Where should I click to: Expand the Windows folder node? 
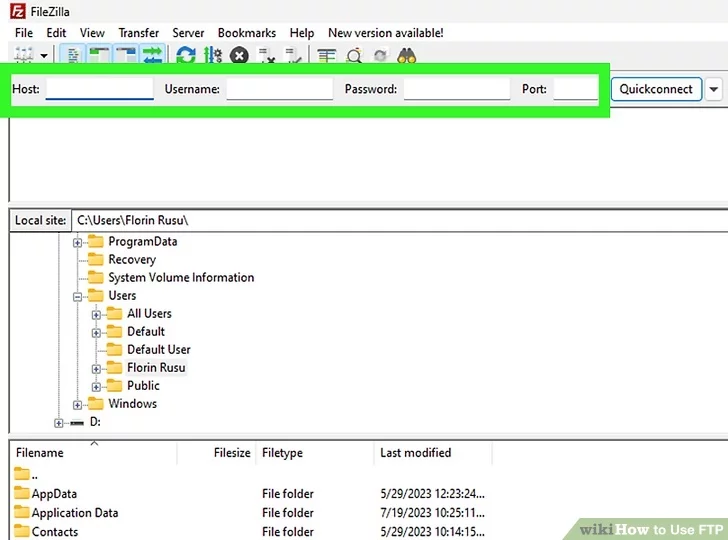point(78,405)
